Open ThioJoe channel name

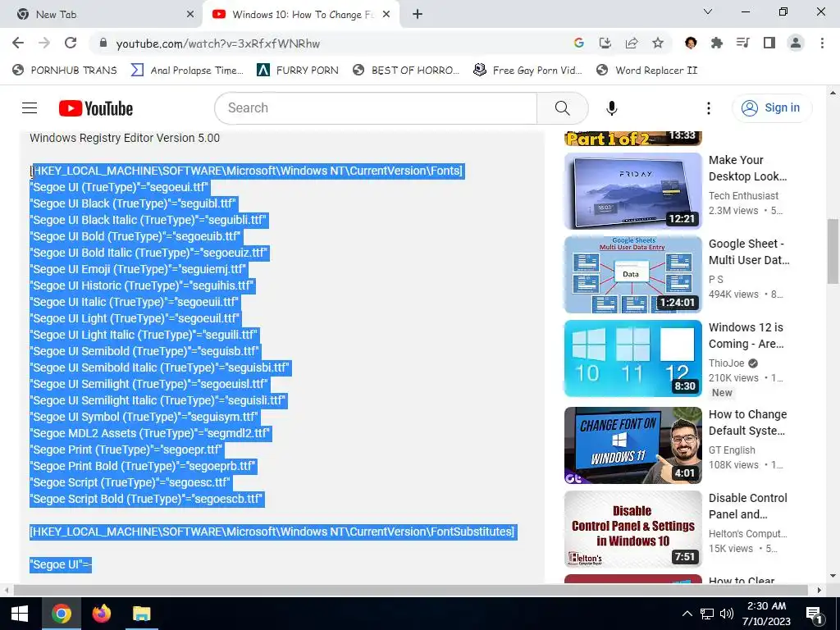[x=726, y=363]
